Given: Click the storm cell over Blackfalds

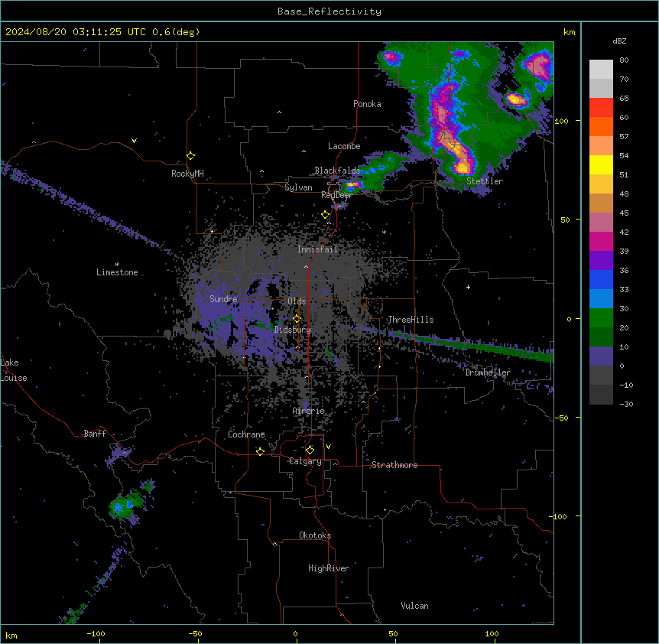Looking at the screenshot, I should (352, 184).
